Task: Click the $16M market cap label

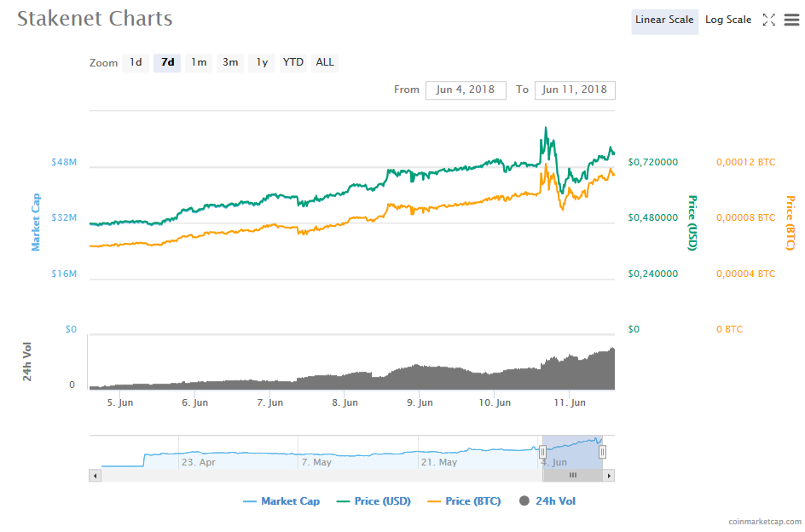Action: (64, 274)
